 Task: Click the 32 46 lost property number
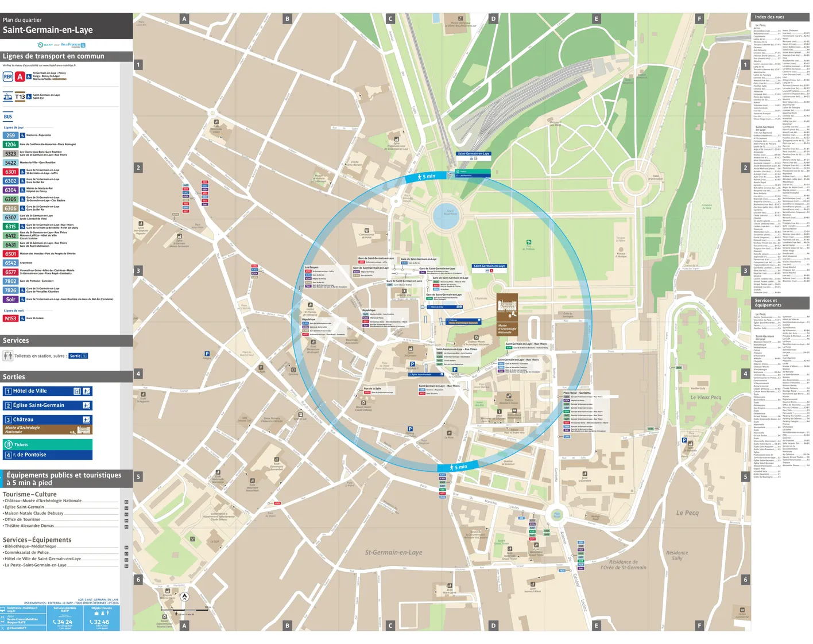point(102,622)
